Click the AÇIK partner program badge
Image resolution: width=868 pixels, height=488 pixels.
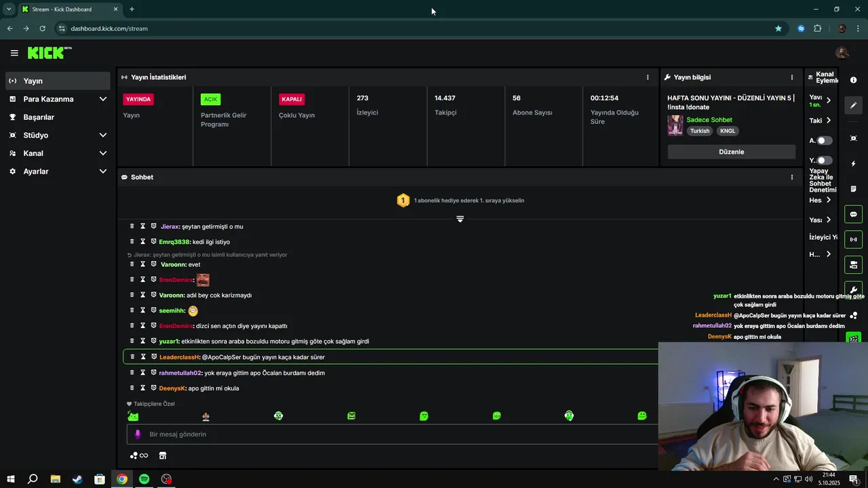click(x=210, y=99)
